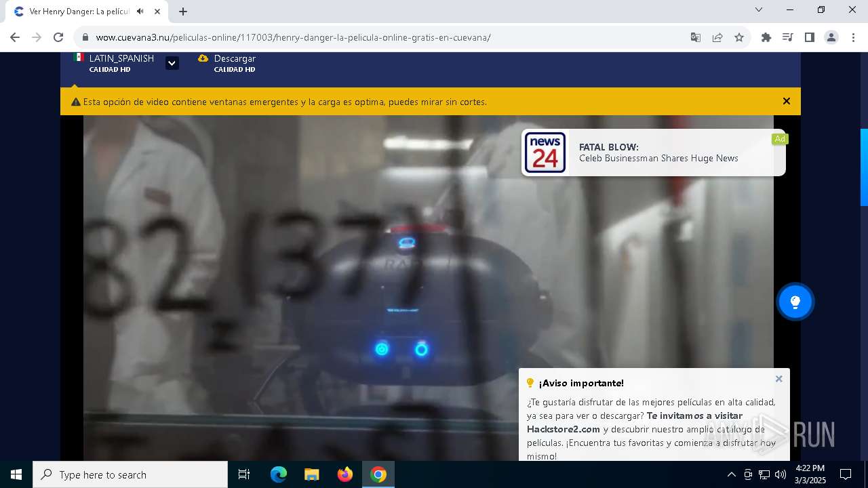868x488 pixels.
Task: Click the Aviso importante lightbulb icon
Action: point(530,383)
